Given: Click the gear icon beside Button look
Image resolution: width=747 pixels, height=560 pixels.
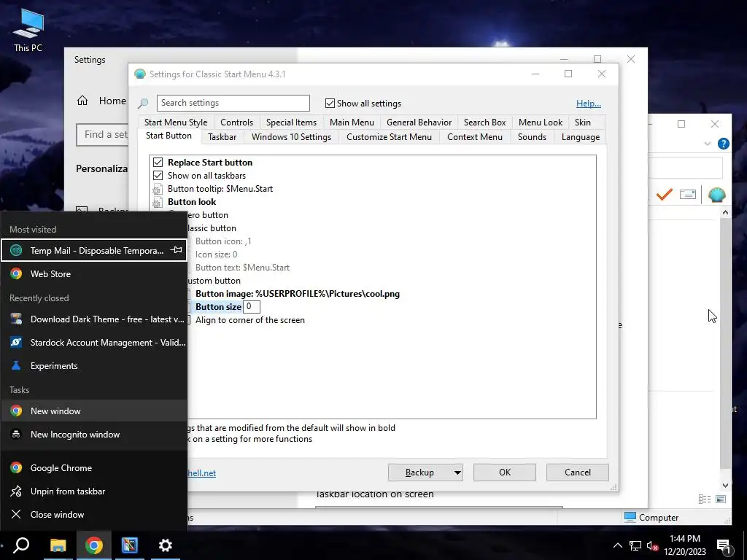Looking at the screenshot, I should click(158, 203).
